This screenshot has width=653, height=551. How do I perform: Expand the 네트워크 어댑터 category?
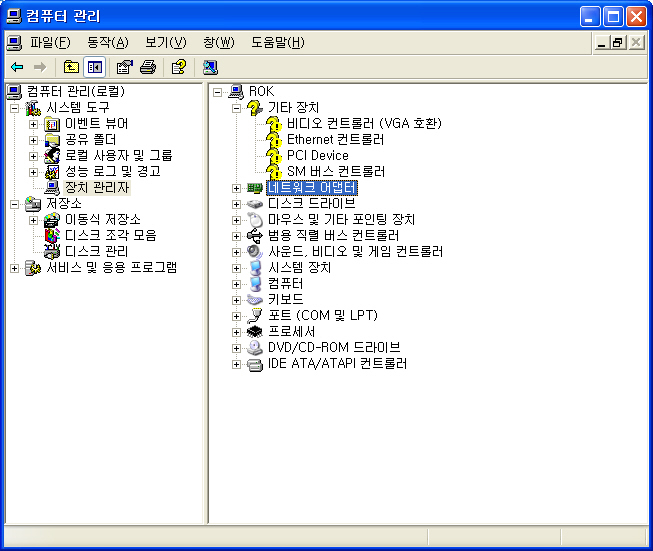coord(237,188)
